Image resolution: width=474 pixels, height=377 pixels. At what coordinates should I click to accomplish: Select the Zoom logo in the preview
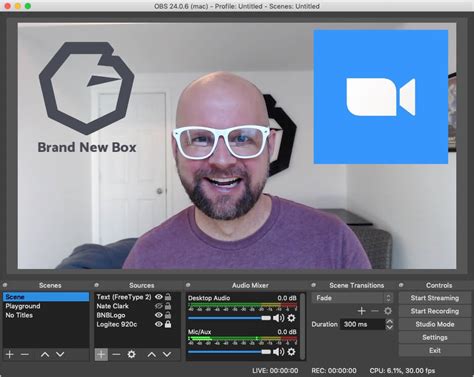pos(381,97)
